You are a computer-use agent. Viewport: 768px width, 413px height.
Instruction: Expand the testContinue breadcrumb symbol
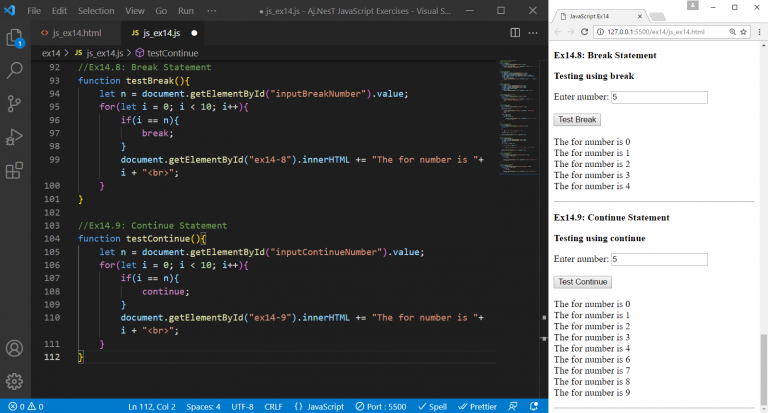click(172, 52)
